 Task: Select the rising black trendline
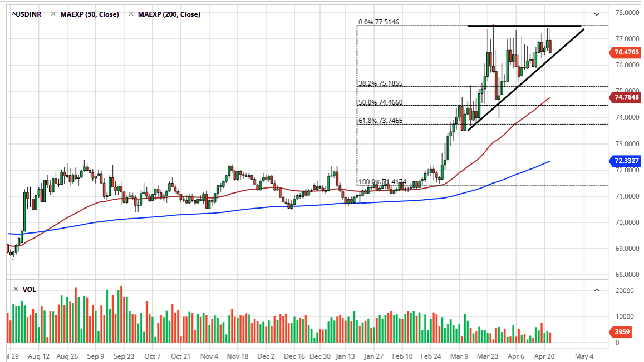click(526, 80)
